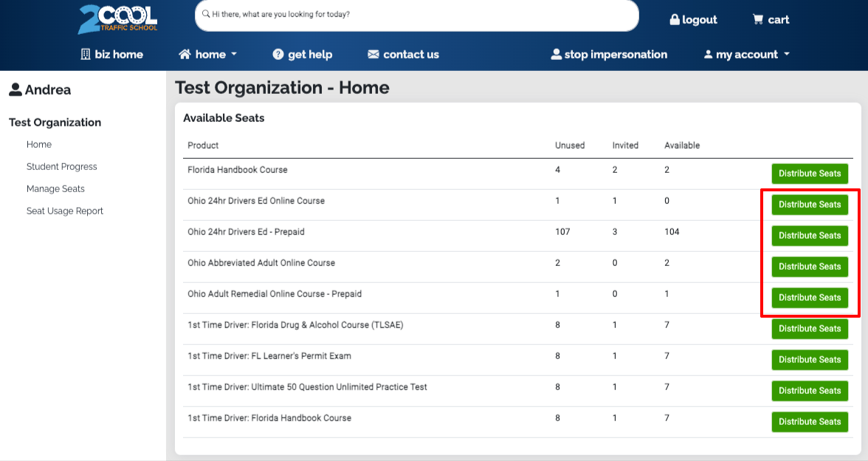Click Ohio 24hr Drivers Ed - Prepaid name
The image size is (868, 461).
pos(246,232)
